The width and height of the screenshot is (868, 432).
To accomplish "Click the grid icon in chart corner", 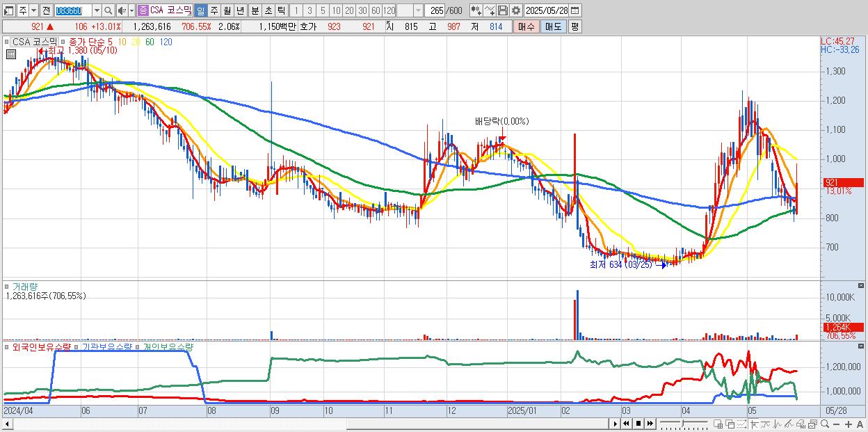I will point(10,54).
